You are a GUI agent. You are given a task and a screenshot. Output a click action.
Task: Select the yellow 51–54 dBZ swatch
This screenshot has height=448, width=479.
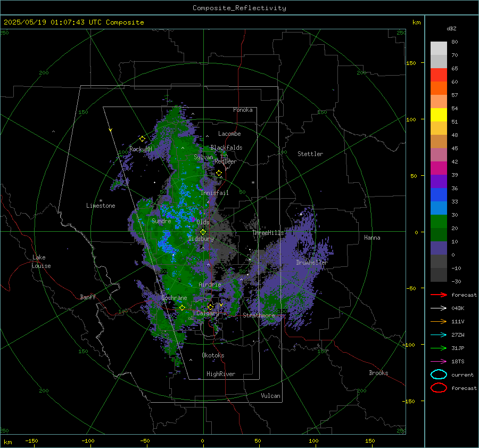click(x=439, y=115)
